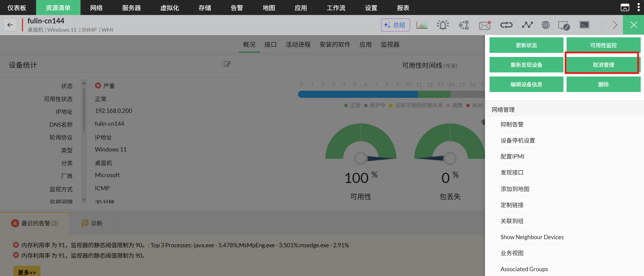Open 报表 in top navigation
The height and width of the screenshot is (276, 644).
tap(403, 8)
